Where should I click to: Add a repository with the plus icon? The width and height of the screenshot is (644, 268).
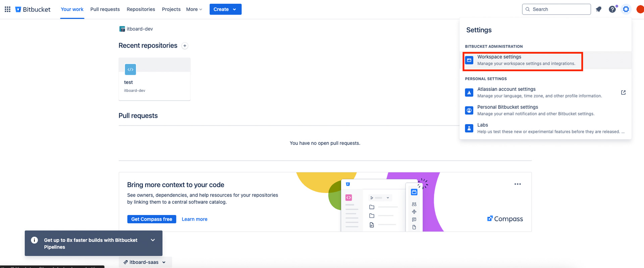pos(185,46)
